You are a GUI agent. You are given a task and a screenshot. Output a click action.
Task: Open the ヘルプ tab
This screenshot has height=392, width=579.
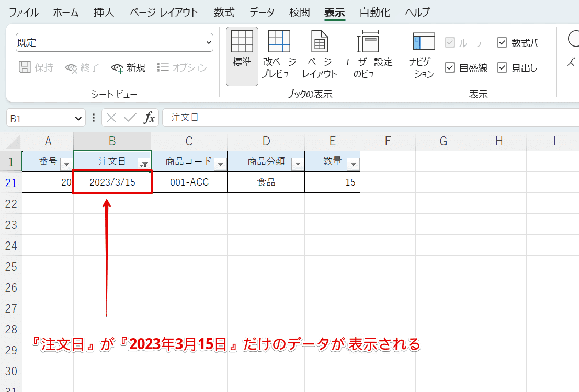point(417,13)
